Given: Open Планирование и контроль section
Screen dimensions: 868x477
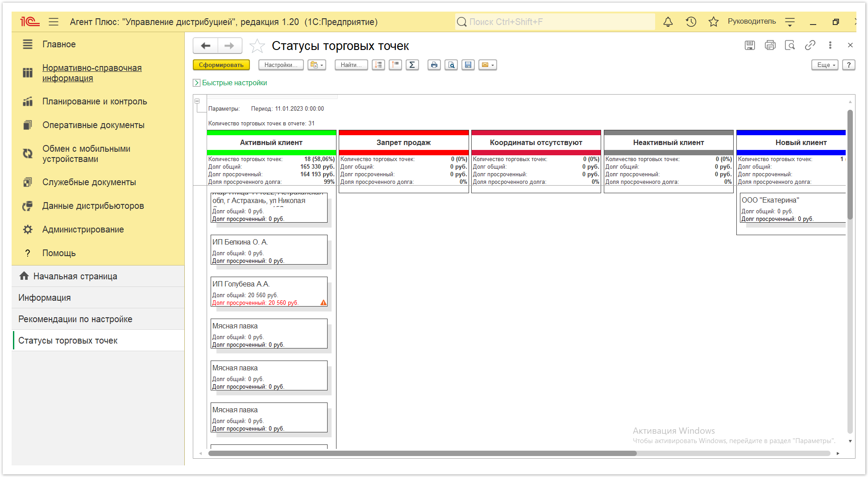Looking at the screenshot, I should pos(95,101).
